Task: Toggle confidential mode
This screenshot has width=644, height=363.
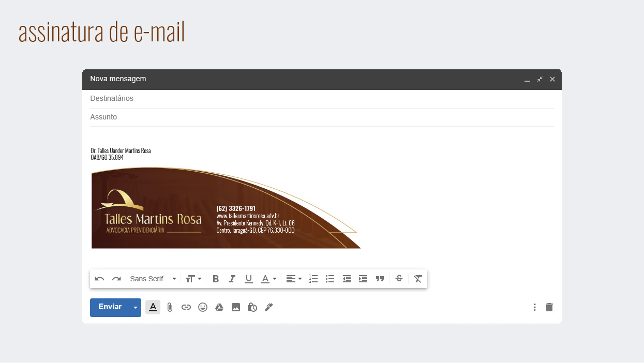Action: [252, 307]
